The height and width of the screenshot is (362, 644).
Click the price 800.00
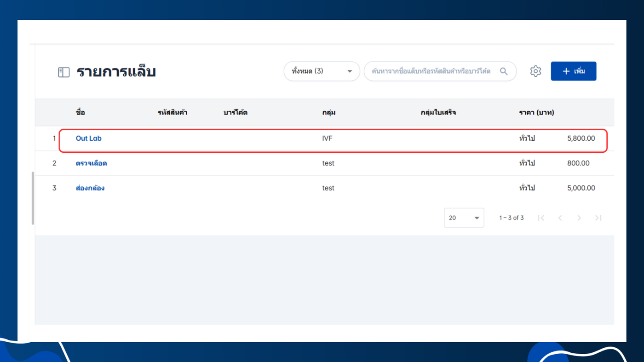coord(578,163)
